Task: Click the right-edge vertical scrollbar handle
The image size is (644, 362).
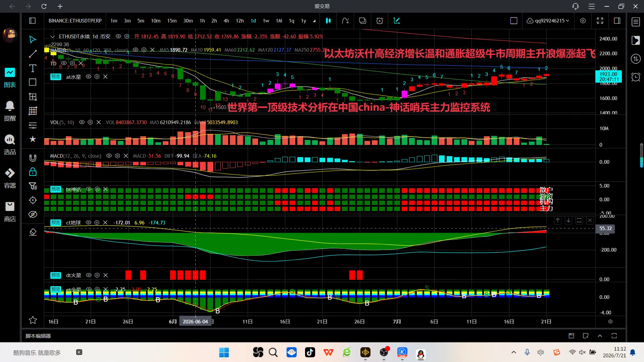Action: pos(641,155)
